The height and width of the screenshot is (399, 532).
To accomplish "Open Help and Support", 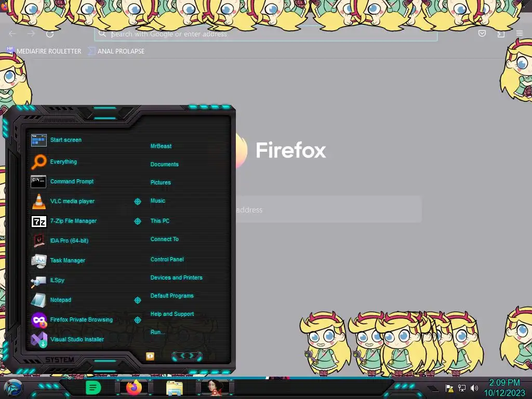I will pos(172,314).
